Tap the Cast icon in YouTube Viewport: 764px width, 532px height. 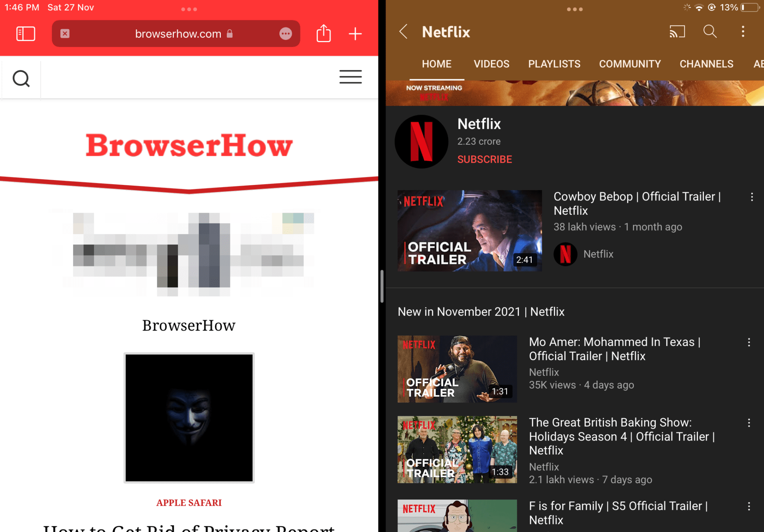coord(677,32)
